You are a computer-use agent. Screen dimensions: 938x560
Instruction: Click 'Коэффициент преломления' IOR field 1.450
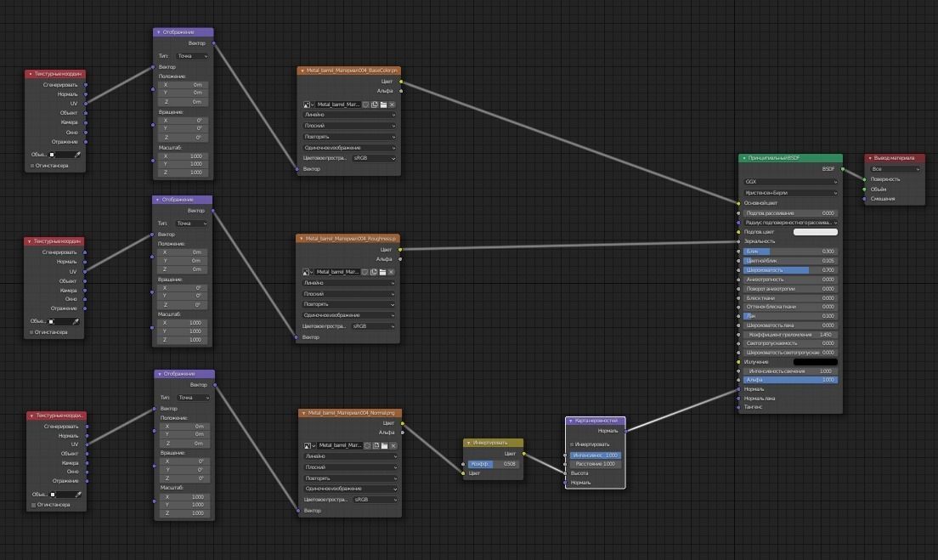[x=790, y=335]
